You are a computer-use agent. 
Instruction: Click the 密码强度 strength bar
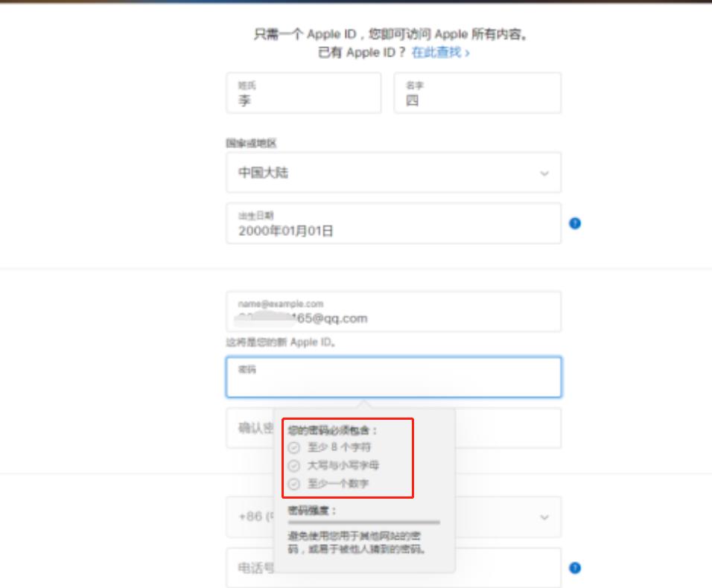(363, 523)
